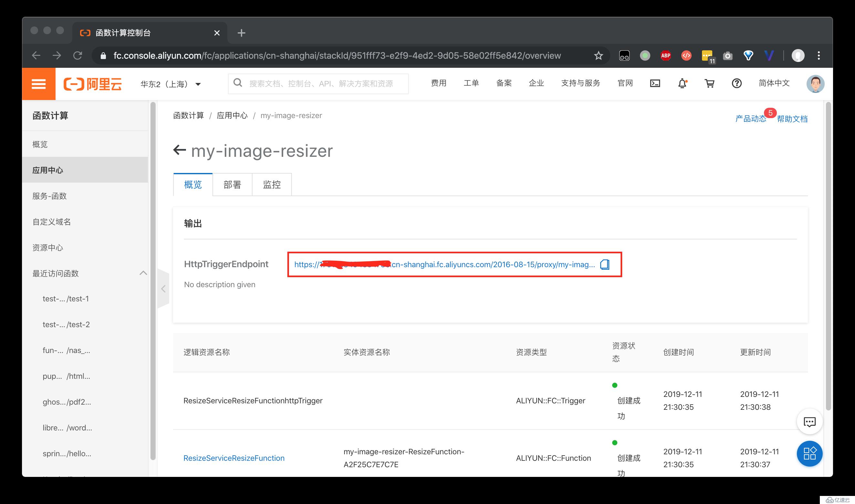Open Chrome three-dot menu
The width and height of the screenshot is (855, 504).
point(819,55)
